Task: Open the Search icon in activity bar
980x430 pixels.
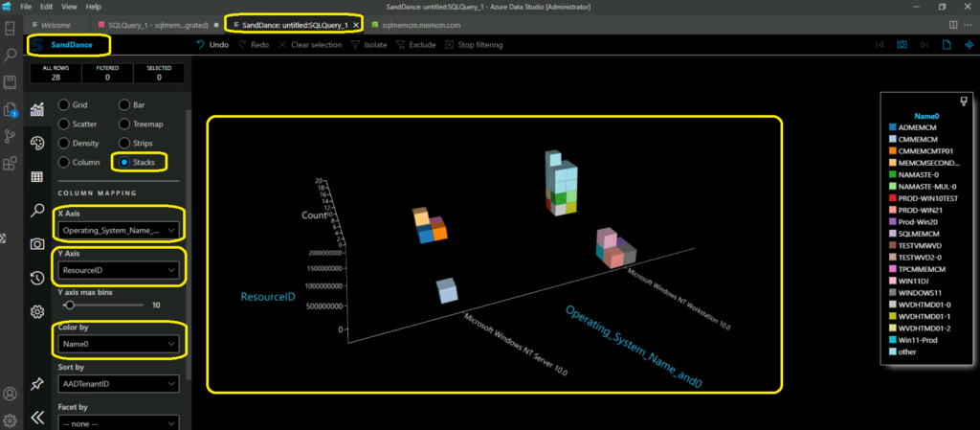Action: (x=10, y=56)
